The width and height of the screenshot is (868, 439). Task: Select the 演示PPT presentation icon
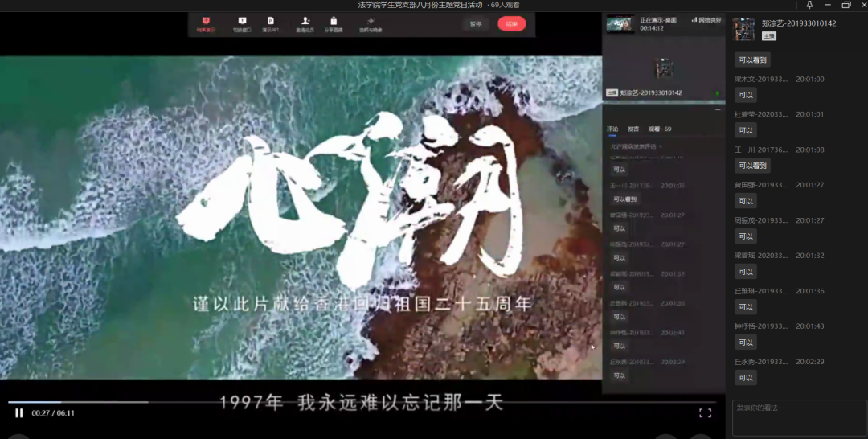point(270,21)
